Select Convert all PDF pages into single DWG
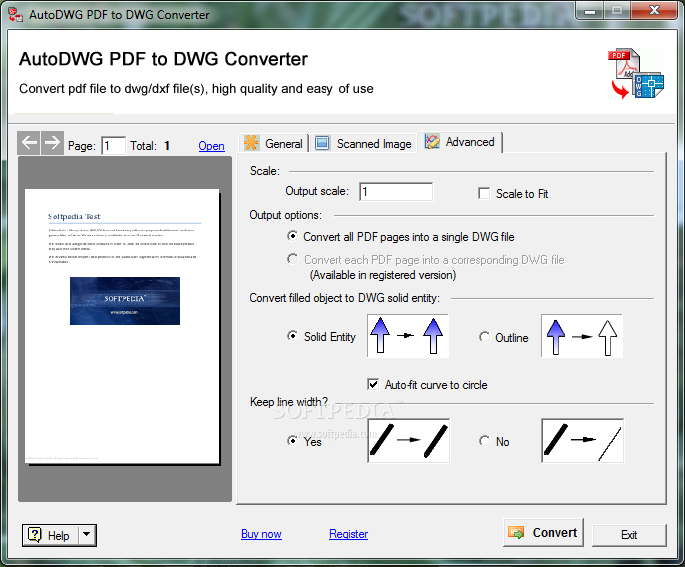Viewport: 685px width, 567px height. [292, 236]
